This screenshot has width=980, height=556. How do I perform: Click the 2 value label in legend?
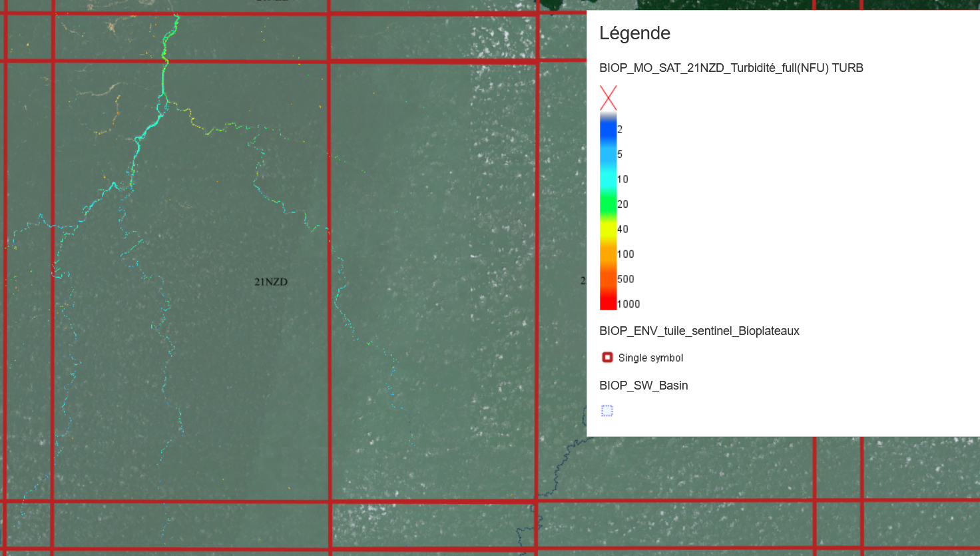click(x=620, y=129)
